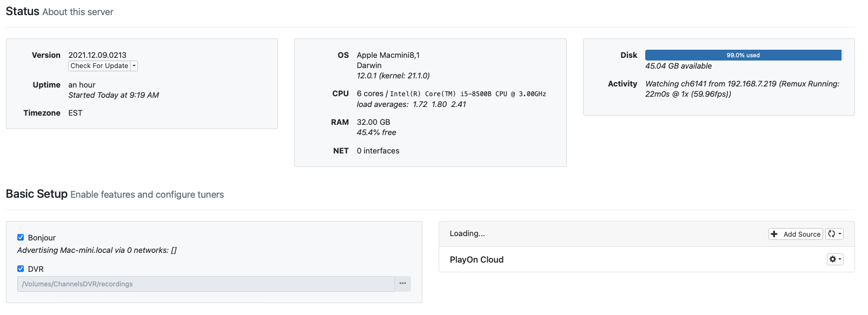Image resolution: width=868 pixels, height=315 pixels.
Task: Toggle the Bonjour checkbox
Action: pos(21,237)
